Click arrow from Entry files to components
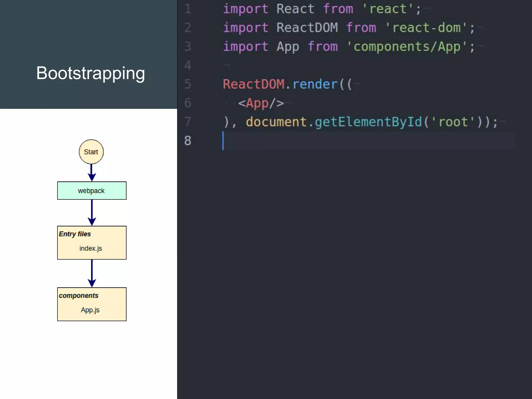532x399 pixels. 92,273
